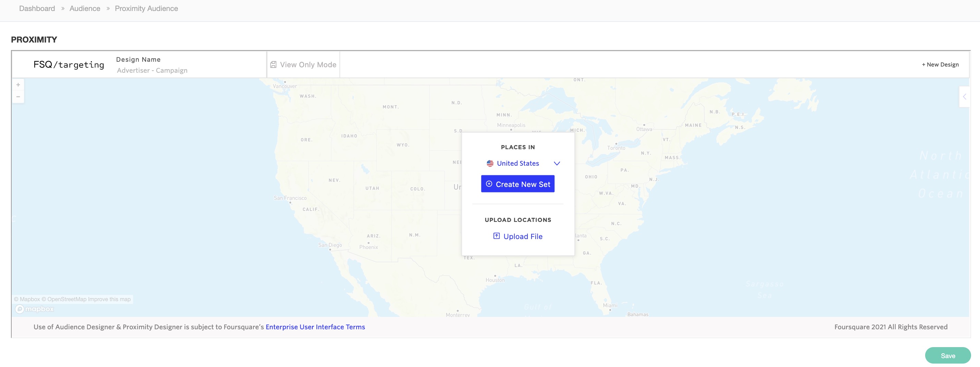This screenshot has height=367, width=980.
Task: Zoom in on the map with plus icon
Action: coord(18,85)
